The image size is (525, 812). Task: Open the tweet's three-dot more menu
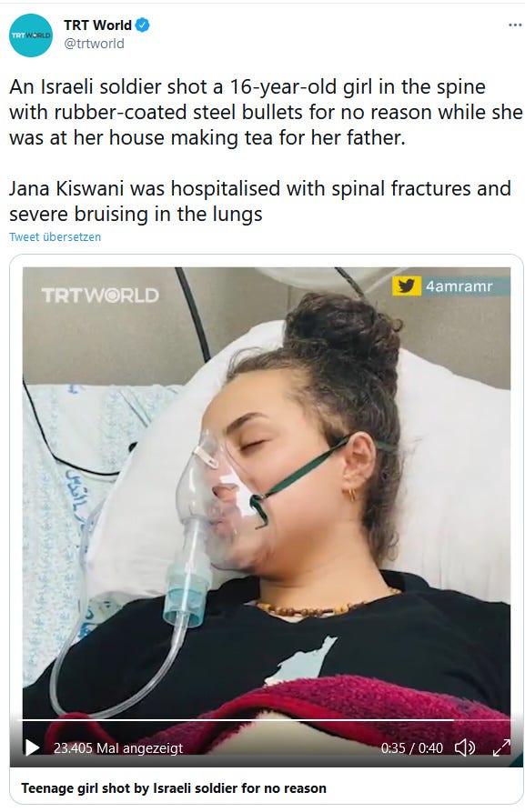click(x=515, y=25)
